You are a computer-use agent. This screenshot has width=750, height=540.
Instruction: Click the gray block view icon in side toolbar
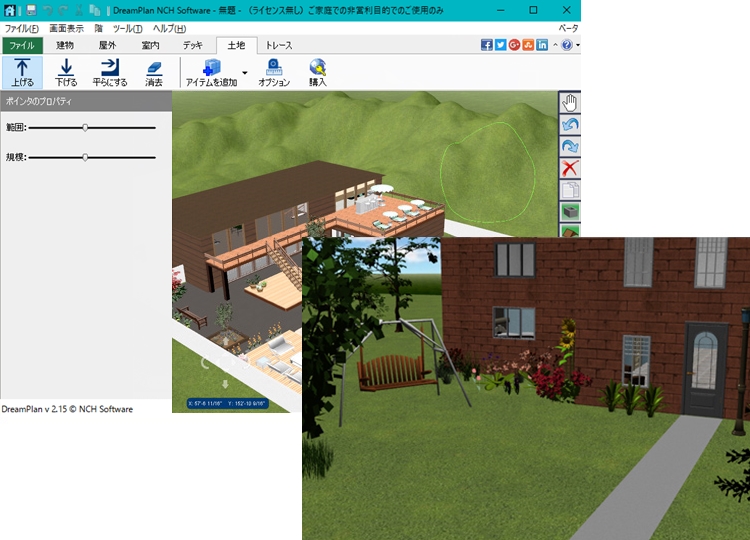(570, 212)
